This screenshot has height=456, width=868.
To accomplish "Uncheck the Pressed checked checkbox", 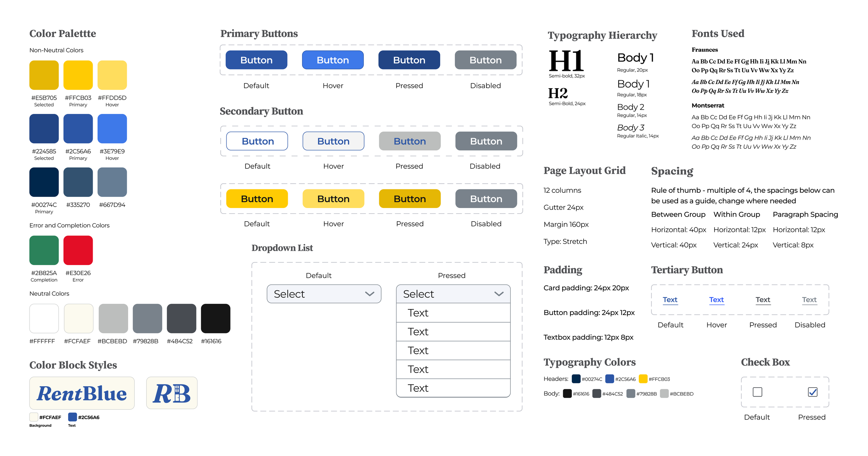I will (x=812, y=392).
